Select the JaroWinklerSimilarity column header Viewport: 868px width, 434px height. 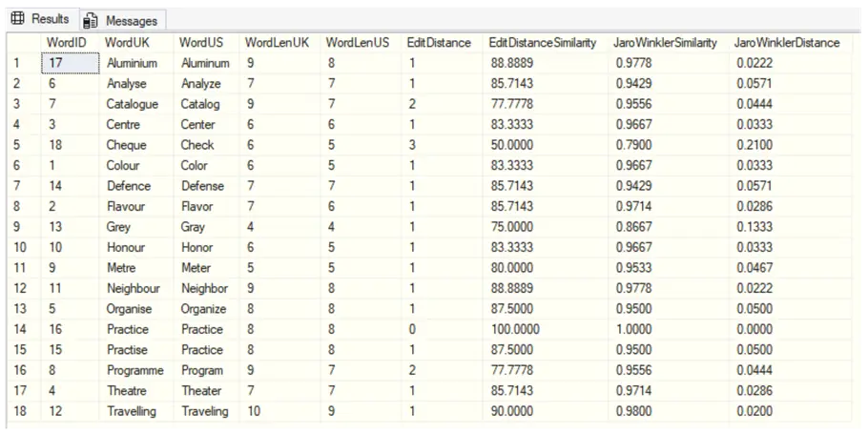pyautogui.click(x=666, y=43)
